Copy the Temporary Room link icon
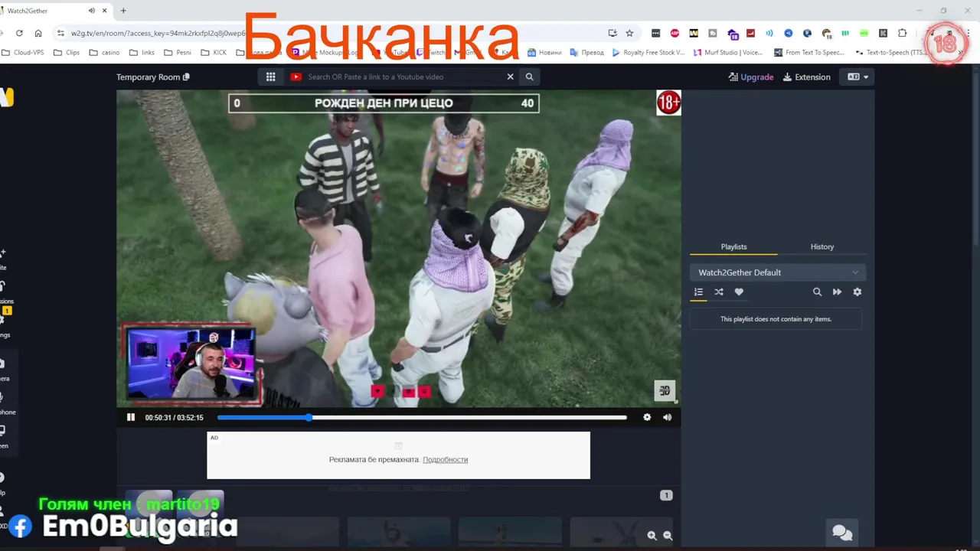Screen dimensions: 980x551 tap(186, 77)
